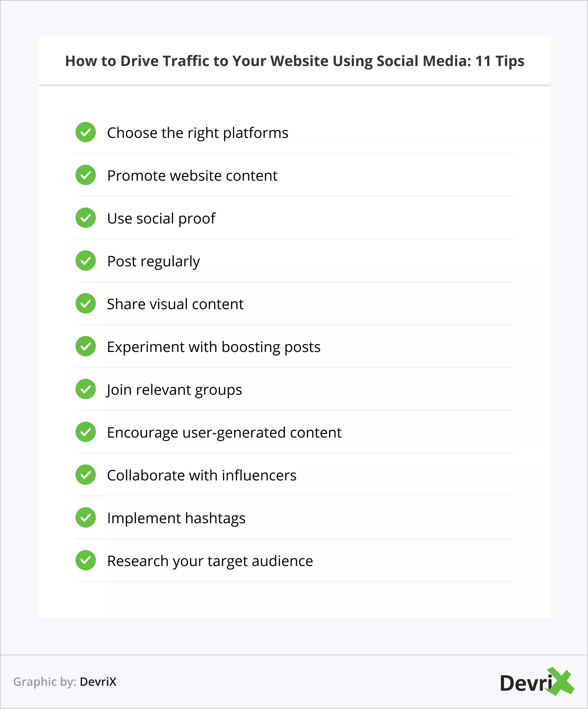Click the green check next to Promote website content
Screen dimensions: 588x709
click(86, 175)
